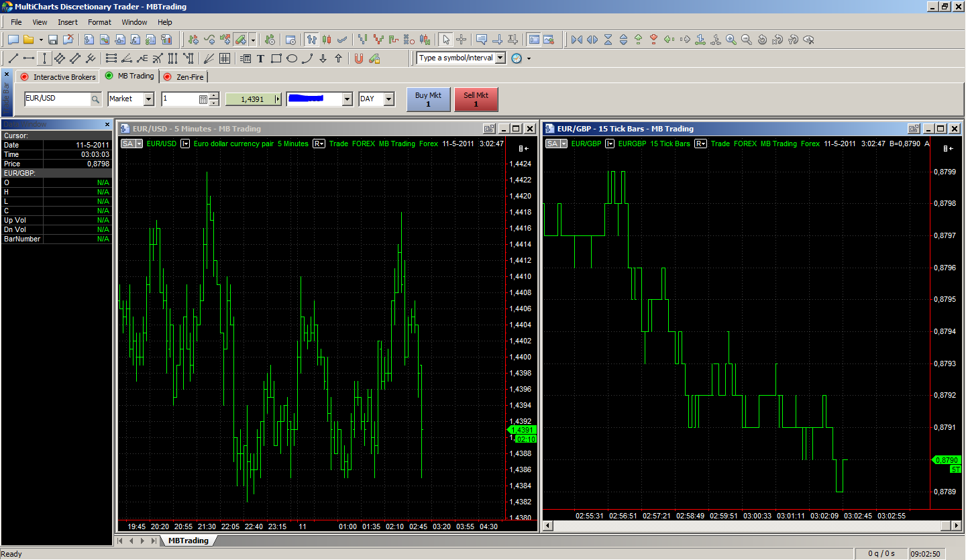Open the Insert menu

68,22
